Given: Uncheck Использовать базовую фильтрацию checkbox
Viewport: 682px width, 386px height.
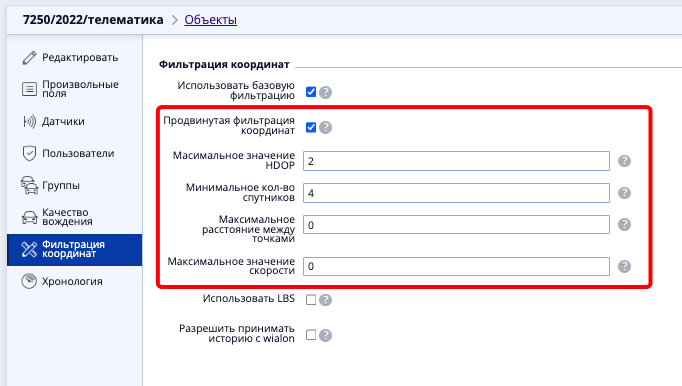Looking at the screenshot, I should coord(311,92).
